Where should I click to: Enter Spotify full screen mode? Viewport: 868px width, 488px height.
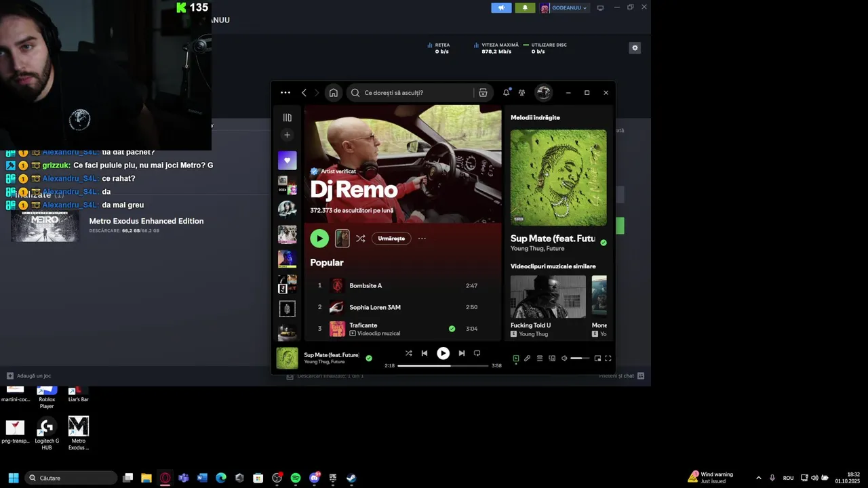tap(608, 359)
